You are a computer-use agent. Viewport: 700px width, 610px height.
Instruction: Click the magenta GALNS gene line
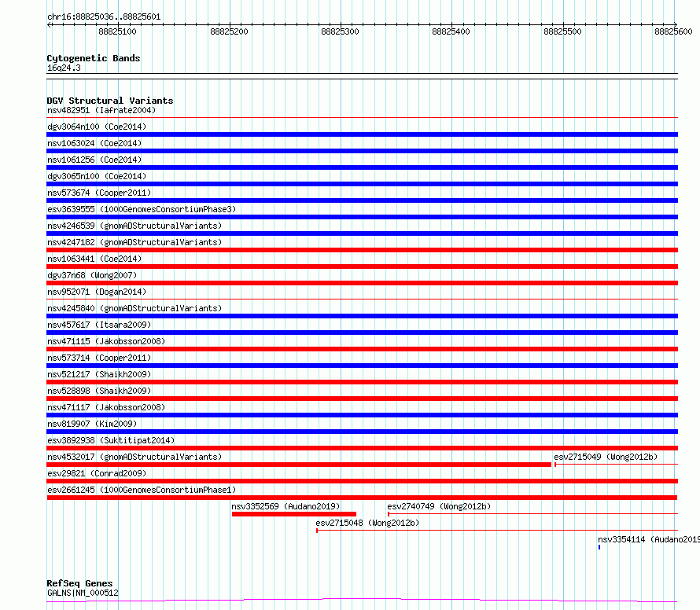tap(362, 601)
